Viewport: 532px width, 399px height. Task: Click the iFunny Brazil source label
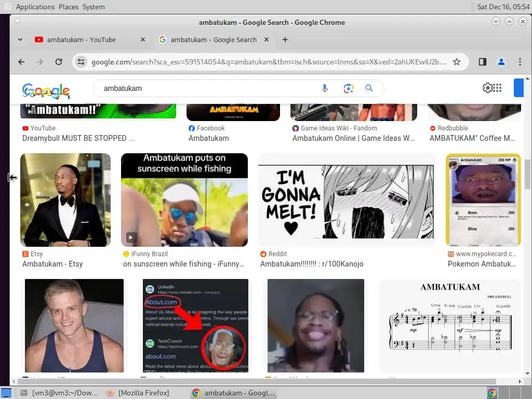(x=149, y=254)
